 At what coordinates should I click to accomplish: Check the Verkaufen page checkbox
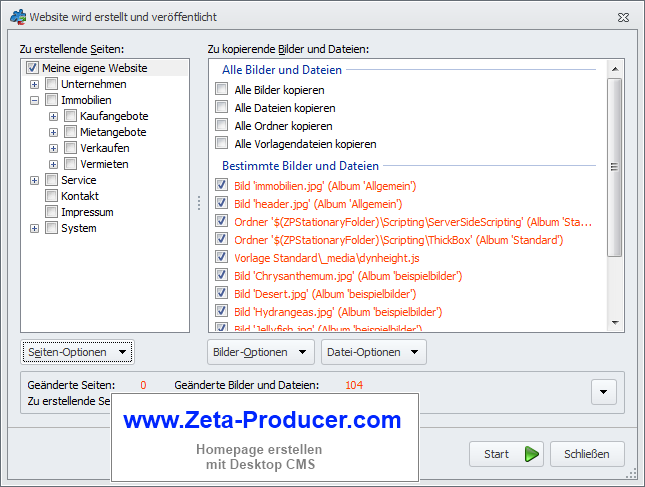click(70, 148)
